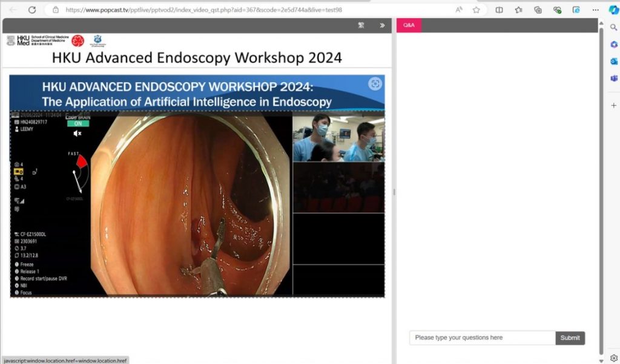Open Outlook in the sidebar
Screen dimensions: 620x364
click(x=614, y=61)
